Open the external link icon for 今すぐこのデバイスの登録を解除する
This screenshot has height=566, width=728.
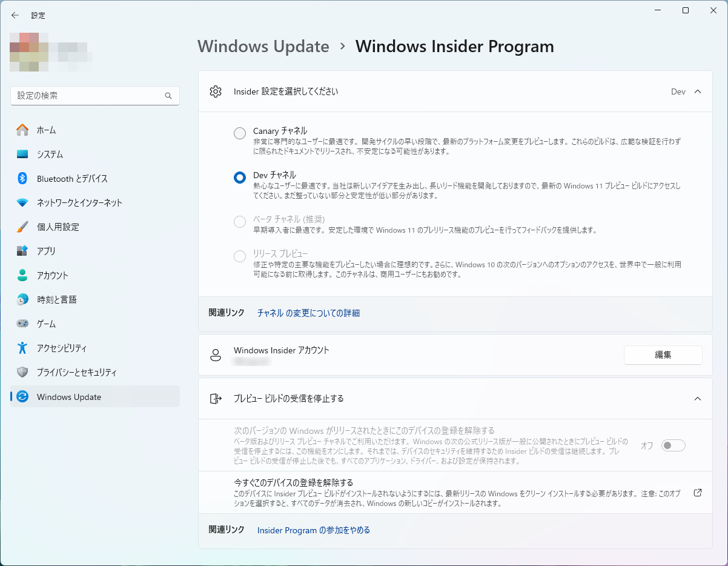[x=698, y=493]
